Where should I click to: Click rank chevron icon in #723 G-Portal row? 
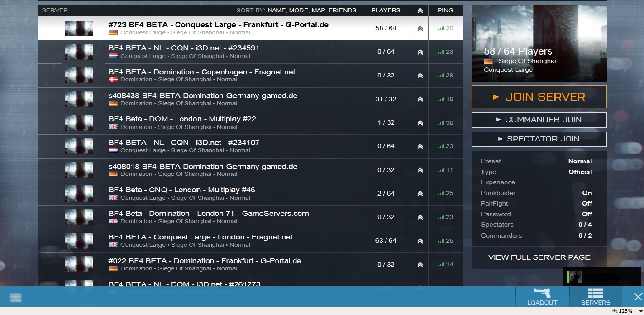coord(420,29)
